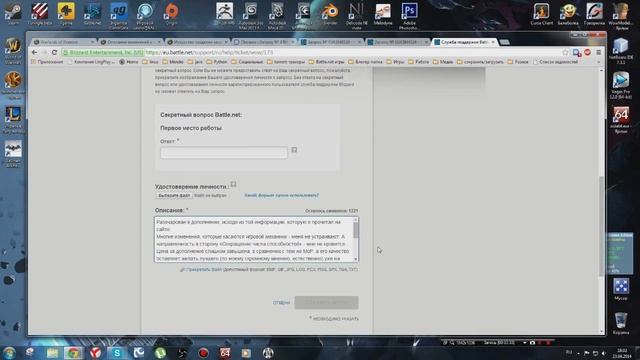Click the description box scrollbar thumb
The height and width of the screenshot is (360, 640).
[x=356, y=231]
